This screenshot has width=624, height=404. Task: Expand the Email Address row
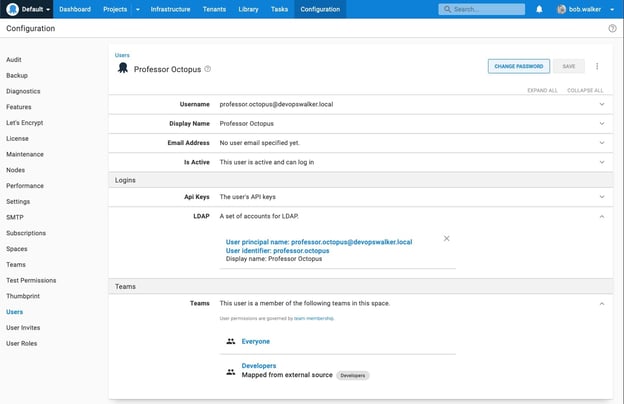tap(601, 143)
